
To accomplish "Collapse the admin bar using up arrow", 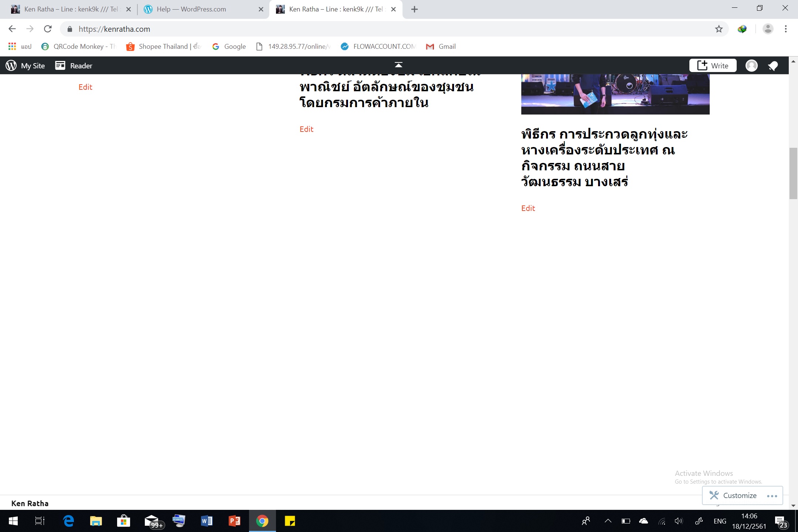I will click(398, 65).
